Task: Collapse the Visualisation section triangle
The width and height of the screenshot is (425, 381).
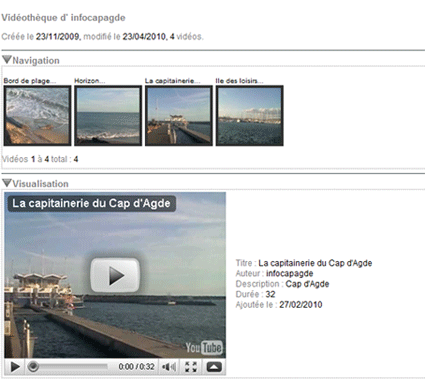Action: pyautogui.click(x=7, y=183)
